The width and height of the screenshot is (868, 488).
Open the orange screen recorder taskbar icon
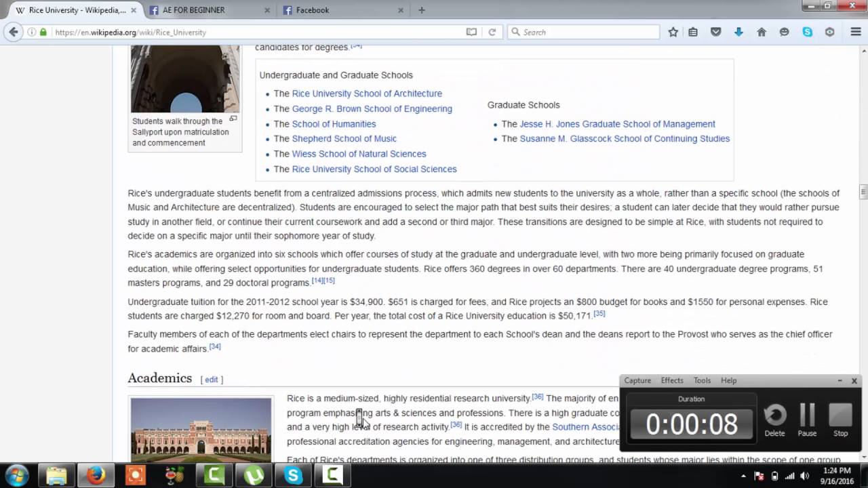tap(136, 475)
